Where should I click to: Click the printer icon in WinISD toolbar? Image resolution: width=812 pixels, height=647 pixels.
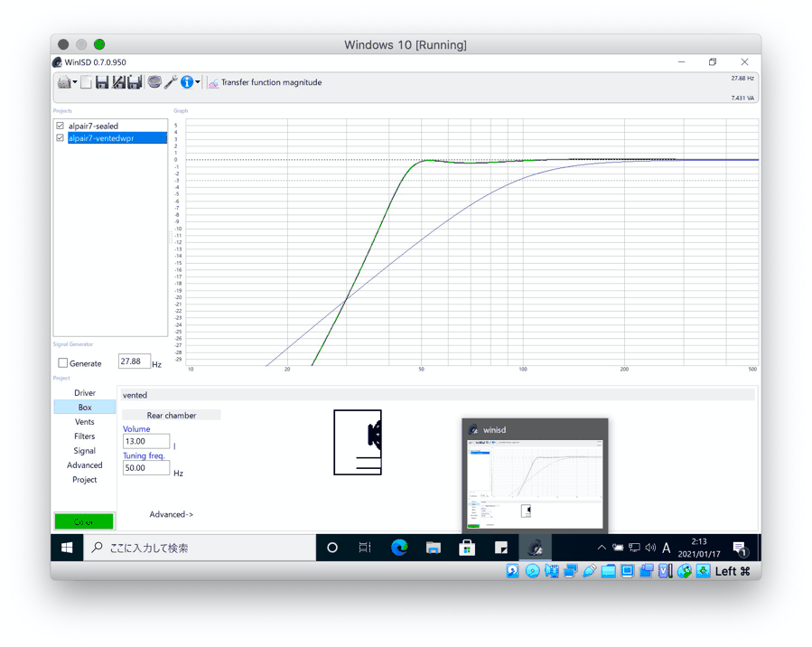click(64, 82)
